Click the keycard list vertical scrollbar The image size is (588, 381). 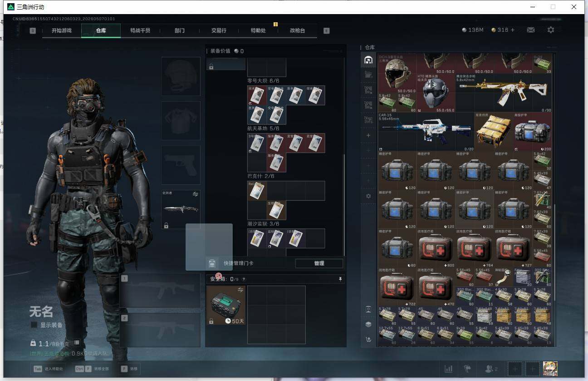344,204
